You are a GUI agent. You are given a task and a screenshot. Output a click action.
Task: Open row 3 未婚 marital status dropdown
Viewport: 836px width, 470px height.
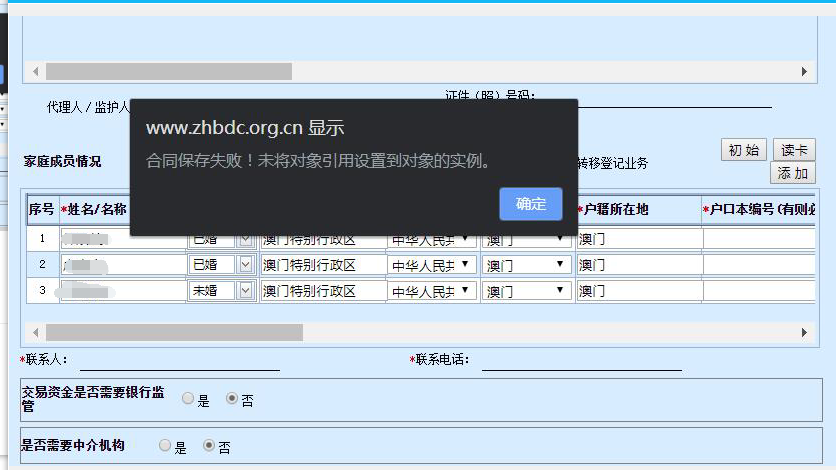[246, 291]
